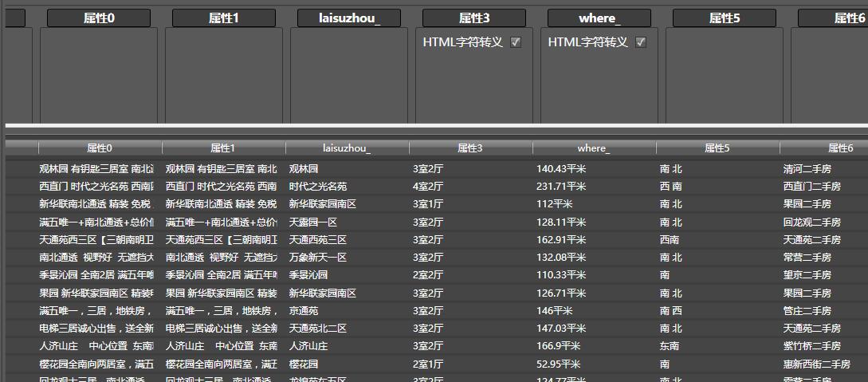Select the 属性3 table column header
The height and width of the screenshot is (382, 868).
pyautogui.click(x=470, y=148)
